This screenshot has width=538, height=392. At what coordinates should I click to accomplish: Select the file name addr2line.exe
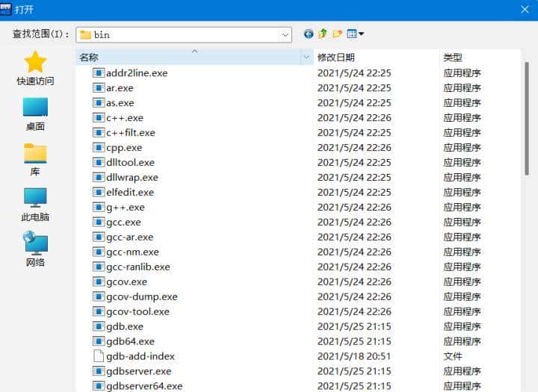[x=137, y=73]
